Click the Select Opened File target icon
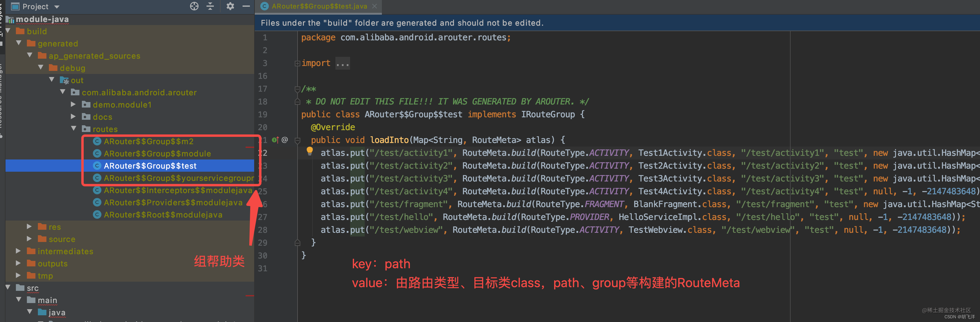 (x=194, y=6)
